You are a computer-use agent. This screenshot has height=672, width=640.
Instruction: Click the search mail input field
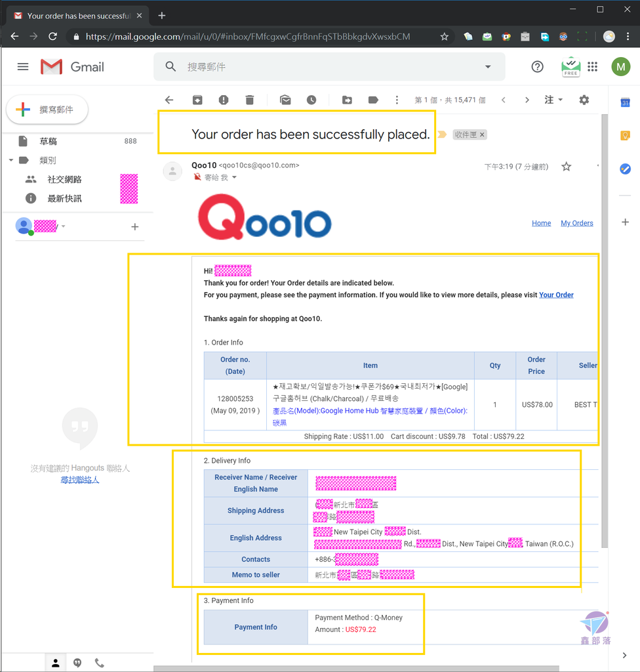(330, 67)
